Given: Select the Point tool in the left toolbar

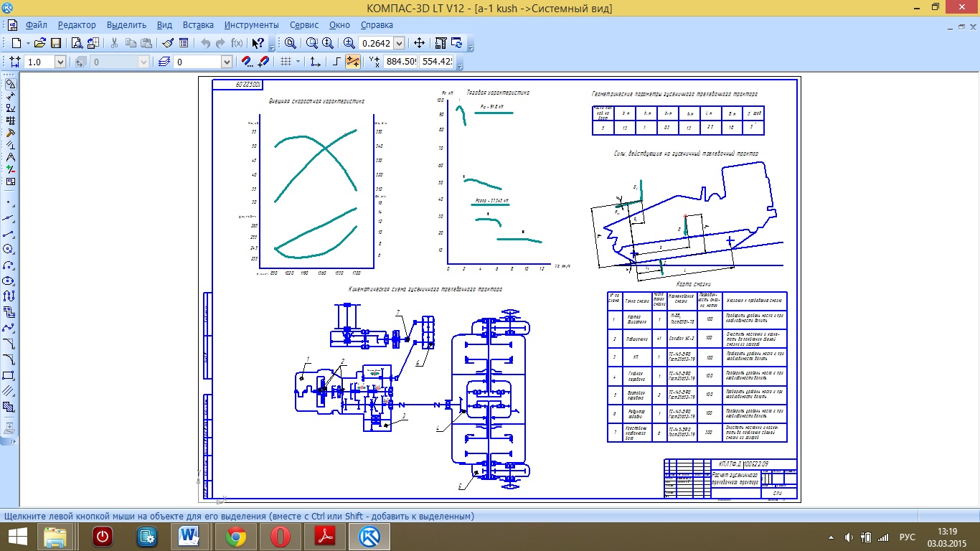Looking at the screenshot, I should [10, 202].
